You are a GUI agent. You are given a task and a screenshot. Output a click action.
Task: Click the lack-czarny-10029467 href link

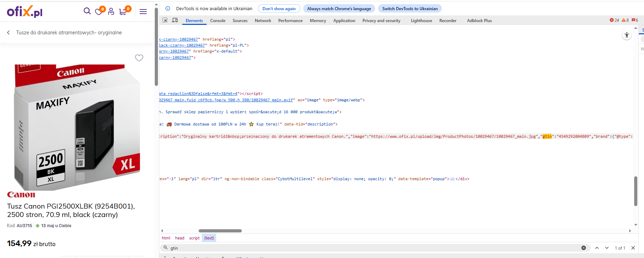tap(182, 45)
